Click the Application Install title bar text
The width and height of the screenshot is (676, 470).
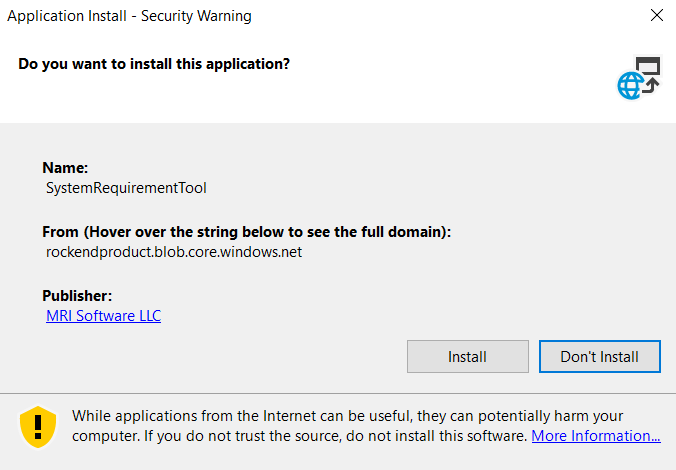(129, 16)
